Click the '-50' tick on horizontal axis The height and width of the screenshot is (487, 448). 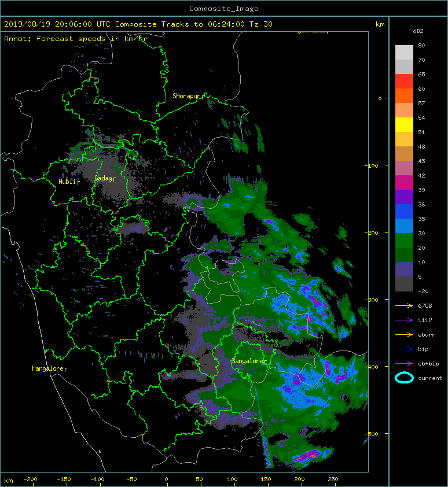(131, 479)
